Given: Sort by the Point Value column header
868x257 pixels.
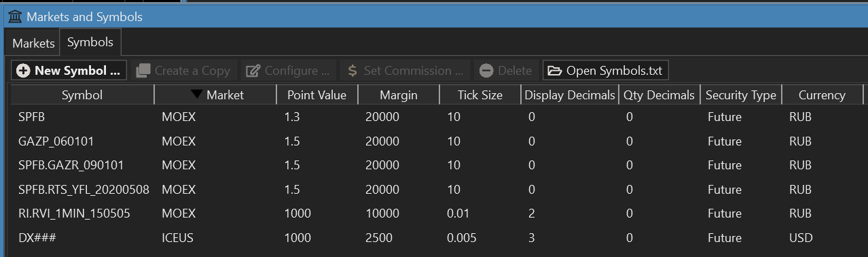Looking at the screenshot, I should (317, 95).
